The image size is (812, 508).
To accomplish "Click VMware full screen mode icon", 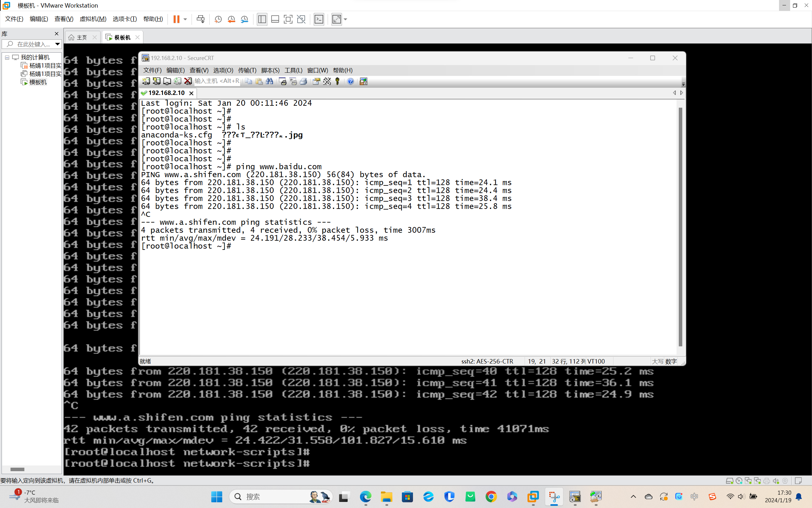I will (x=288, y=19).
